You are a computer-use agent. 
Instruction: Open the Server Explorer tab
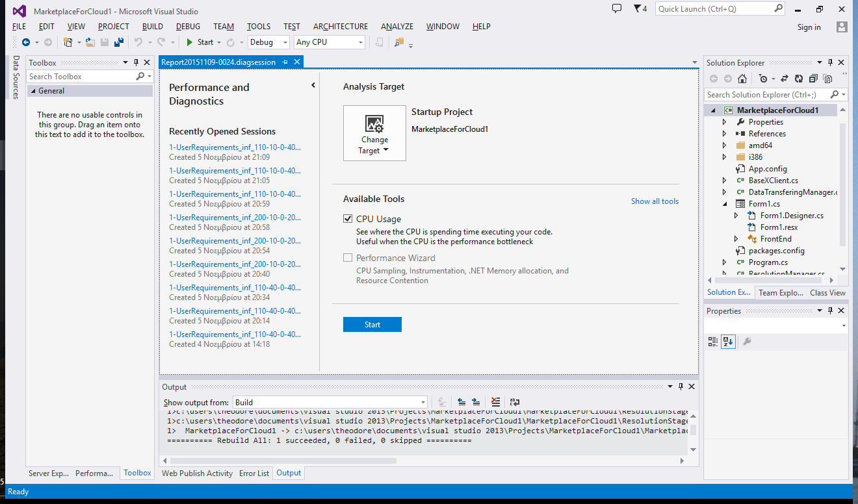click(49, 473)
